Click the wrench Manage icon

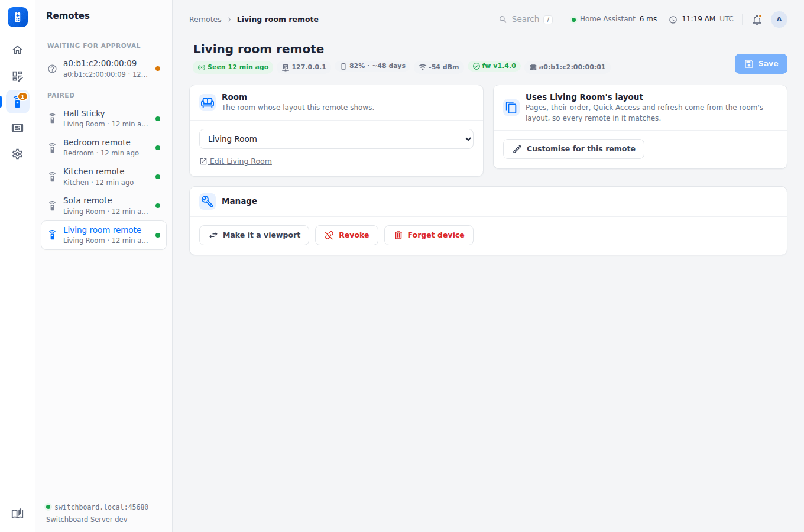(208, 202)
